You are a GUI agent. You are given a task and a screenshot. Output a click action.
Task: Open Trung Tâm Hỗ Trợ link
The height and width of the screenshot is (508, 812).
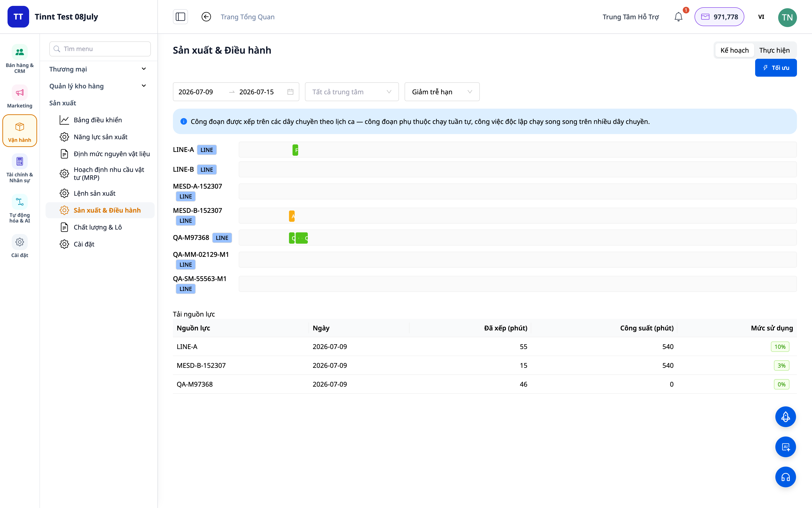click(x=630, y=17)
